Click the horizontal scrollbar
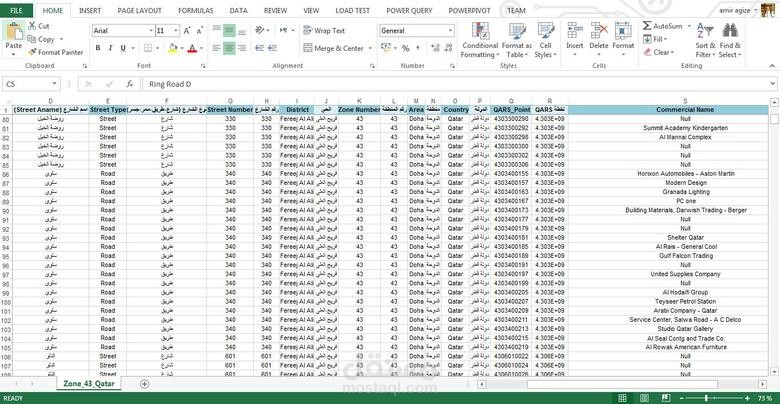Screen dimensions: 780x404 pyautogui.click(x=622, y=384)
